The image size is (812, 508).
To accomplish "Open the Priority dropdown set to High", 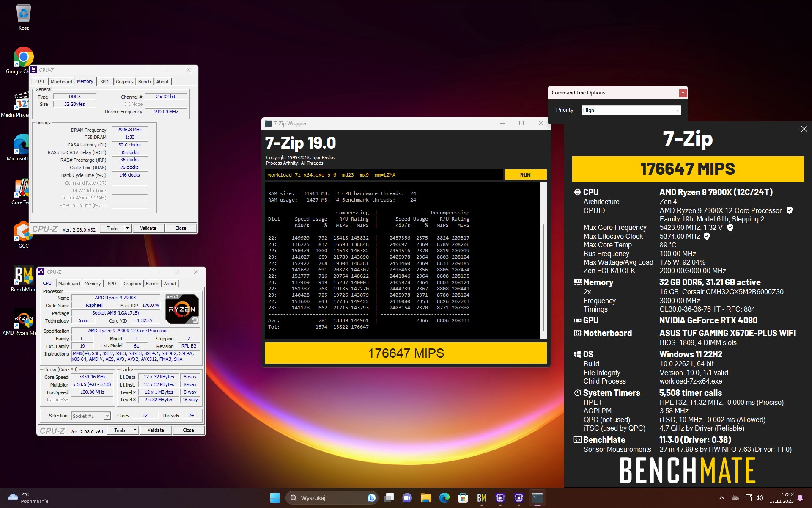I will 631,110.
